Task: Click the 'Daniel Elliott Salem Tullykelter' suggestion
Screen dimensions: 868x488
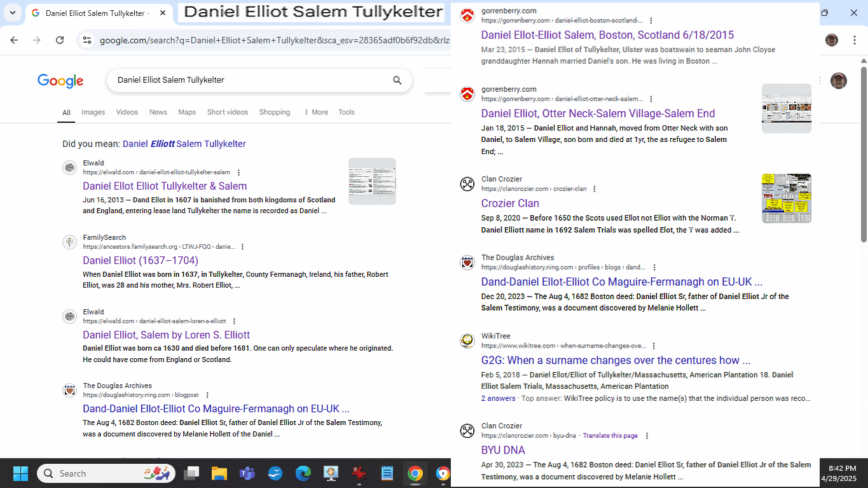Action: 184,144
